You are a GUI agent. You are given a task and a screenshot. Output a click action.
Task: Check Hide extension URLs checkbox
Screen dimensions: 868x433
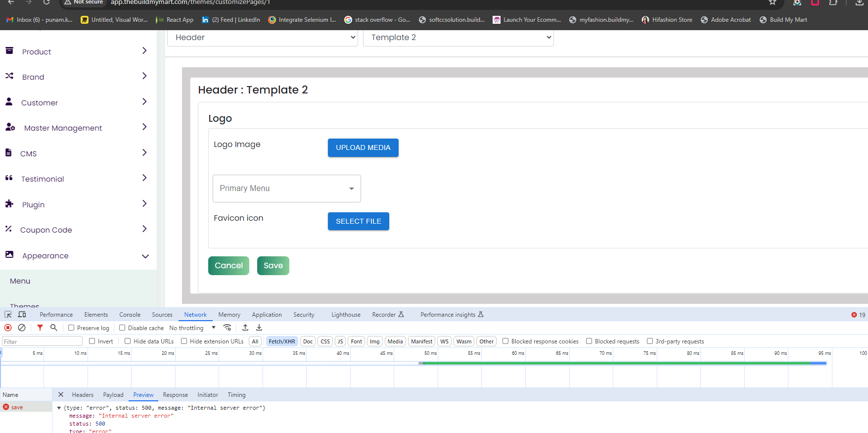click(184, 341)
